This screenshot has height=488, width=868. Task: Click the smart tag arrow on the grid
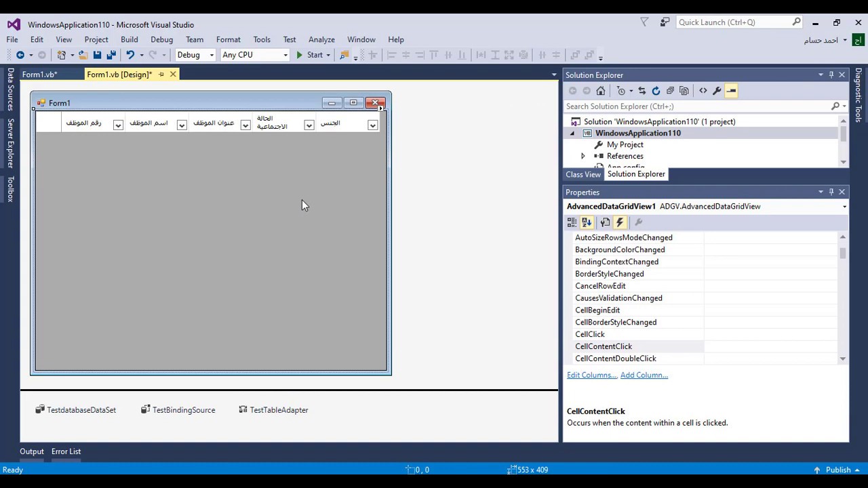(x=380, y=108)
